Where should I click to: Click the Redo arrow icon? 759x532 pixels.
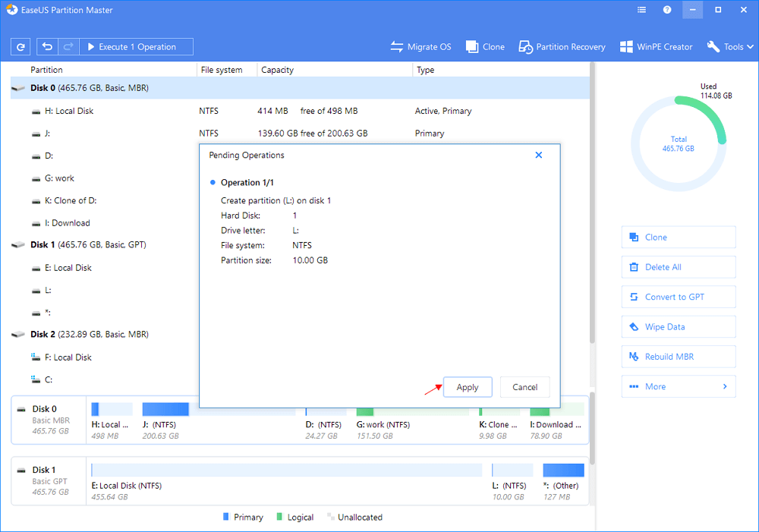click(68, 47)
